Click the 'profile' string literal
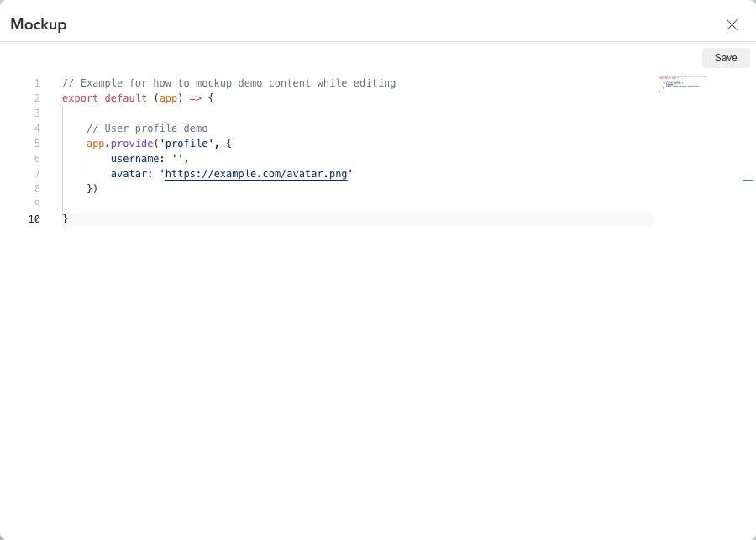 (x=186, y=144)
